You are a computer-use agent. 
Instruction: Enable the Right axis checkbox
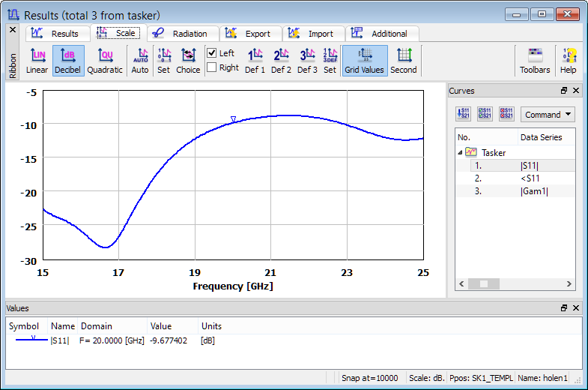pyautogui.click(x=212, y=67)
